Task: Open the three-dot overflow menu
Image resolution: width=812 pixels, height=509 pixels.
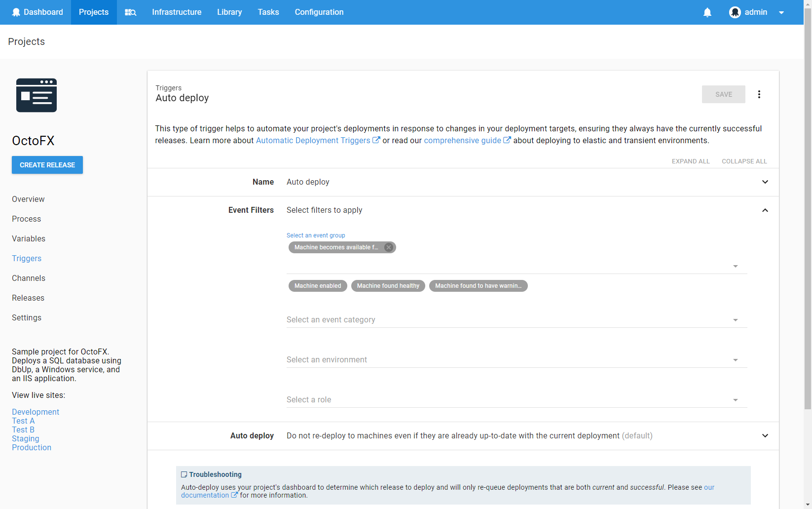Action: 759,94
